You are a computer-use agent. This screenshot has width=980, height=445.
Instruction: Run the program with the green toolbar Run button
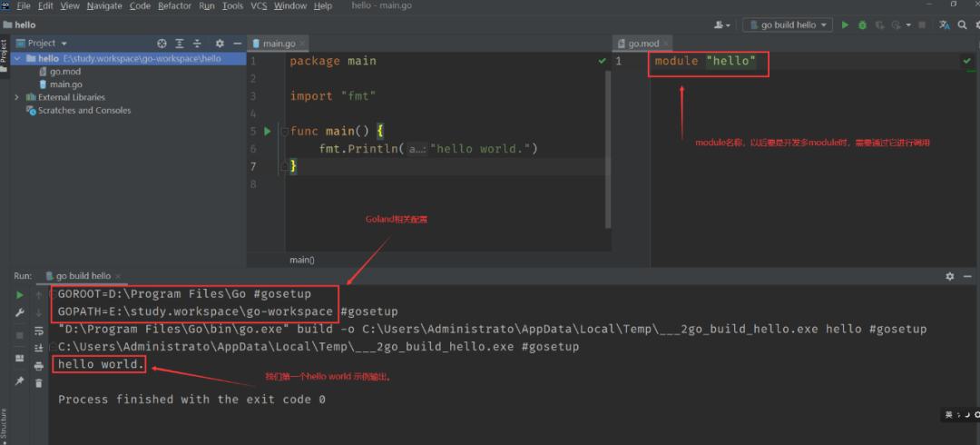pyautogui.click(x=845, y=25)
